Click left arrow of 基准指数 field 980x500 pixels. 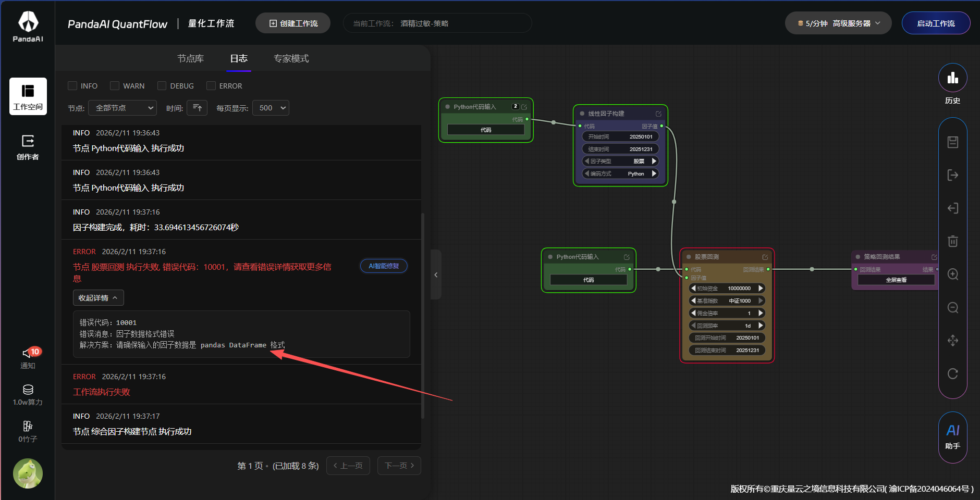(x=693, y=301)
